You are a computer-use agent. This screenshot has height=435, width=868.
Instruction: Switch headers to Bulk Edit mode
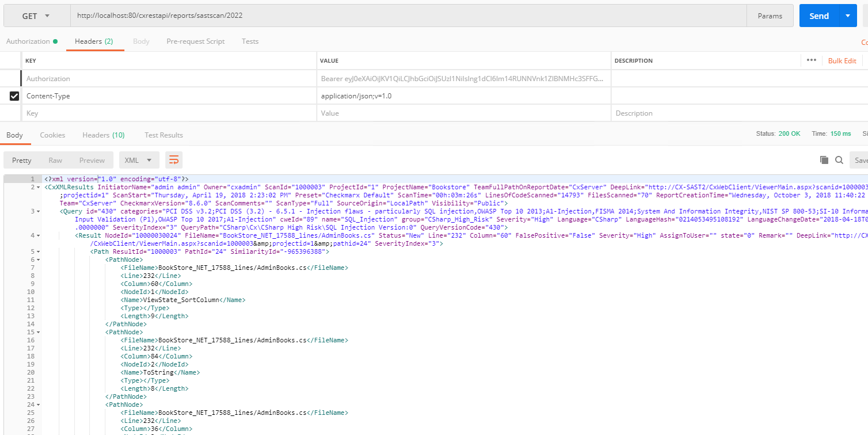842,60
